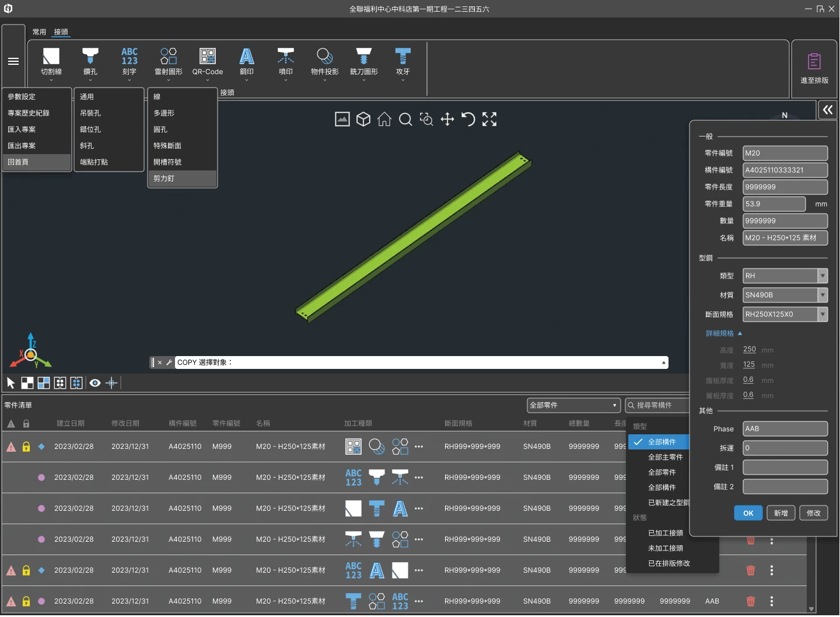Select the 切割線 cutting line tool
Screen dimensions: 840x617
pos(51,57)
